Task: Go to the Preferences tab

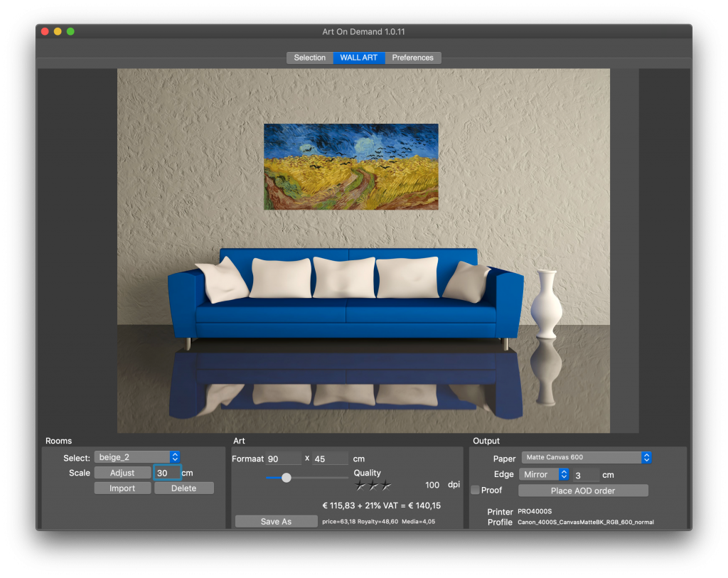Action: tap(413, 58)
